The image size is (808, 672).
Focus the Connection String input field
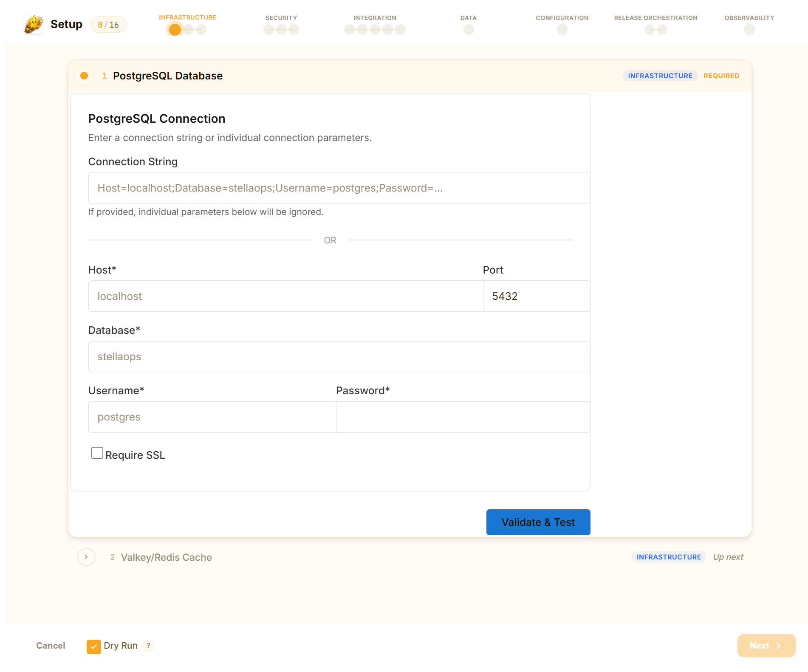pos(339,188)
